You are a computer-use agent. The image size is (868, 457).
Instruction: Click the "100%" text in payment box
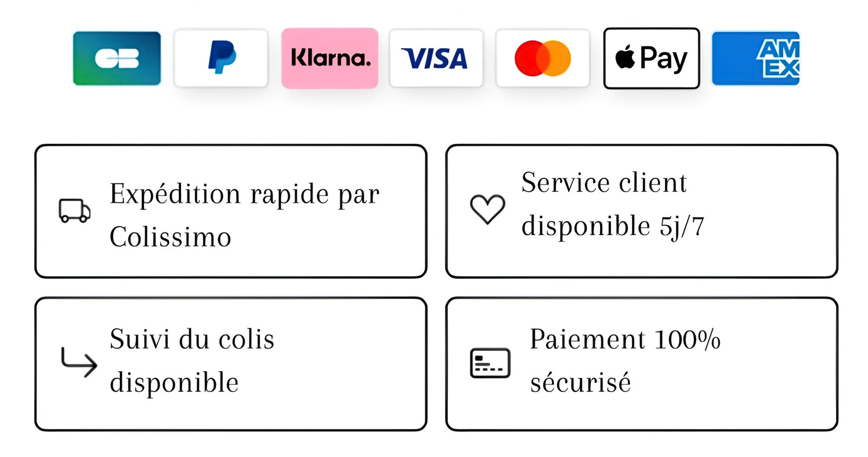(x=687, y=339)
